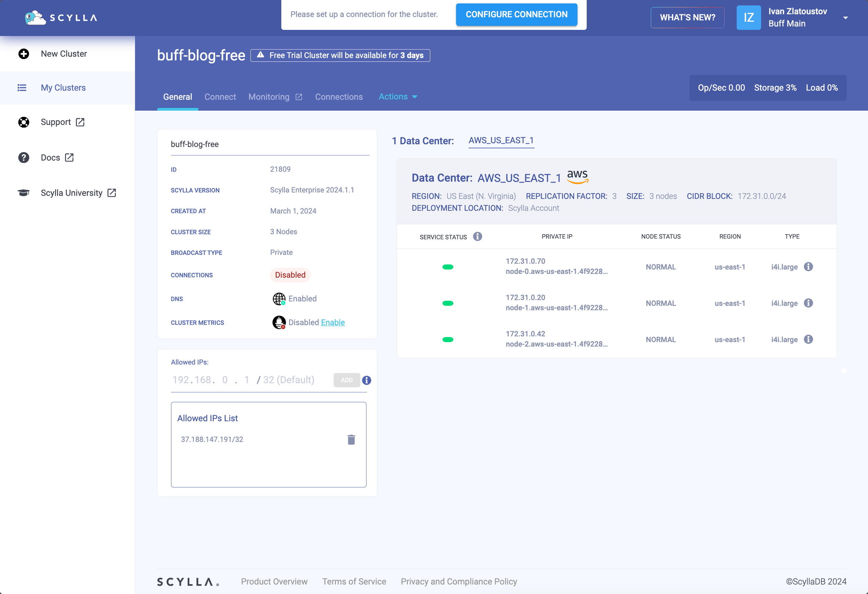The image size is (868, 594).
Task: Click the New Cluster plus icon
Action: [x=23, y=54]
